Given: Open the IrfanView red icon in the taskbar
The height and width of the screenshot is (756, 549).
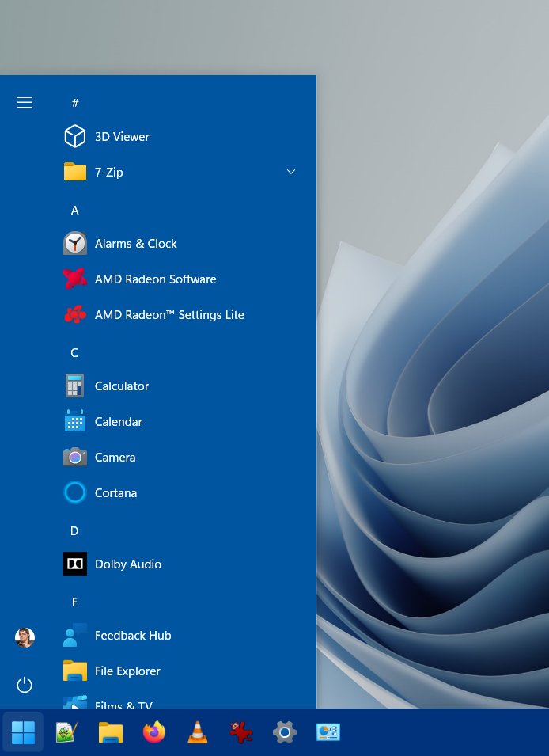Looking at the screenshot, I should 240,732.
